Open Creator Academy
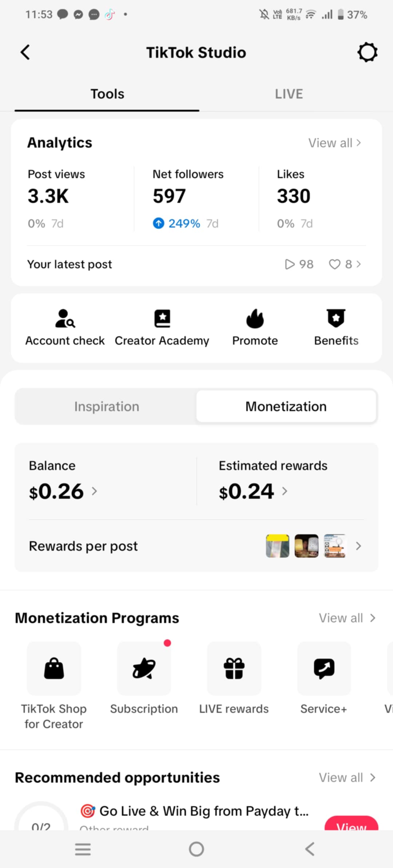393x868 pixels. [162, 328]
